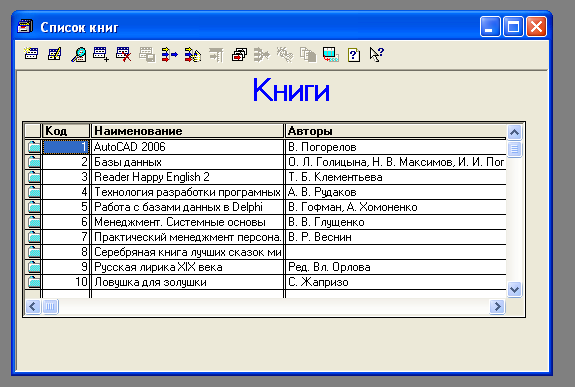Click folder icon of row with code 4
This screenshot has height=387, width=575.
[x=33, y=192]
